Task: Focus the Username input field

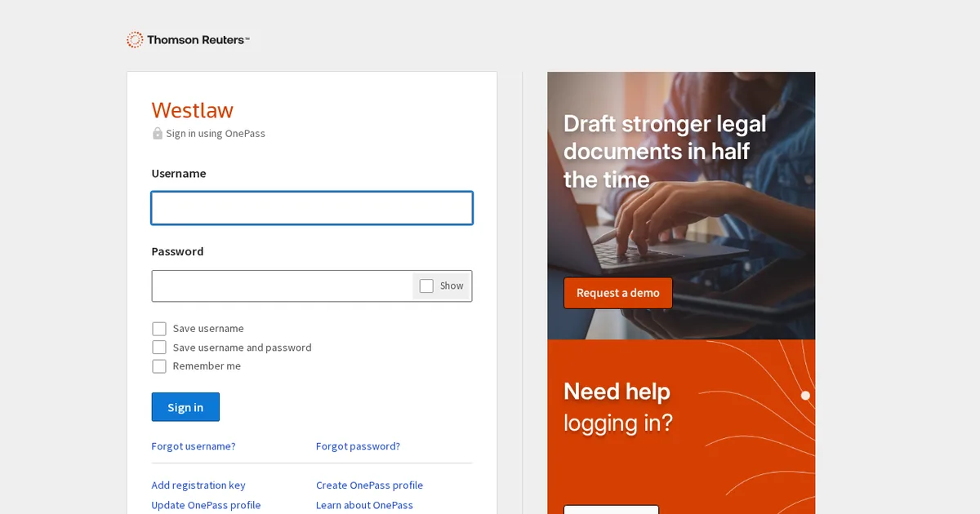Action: point(312,208)
